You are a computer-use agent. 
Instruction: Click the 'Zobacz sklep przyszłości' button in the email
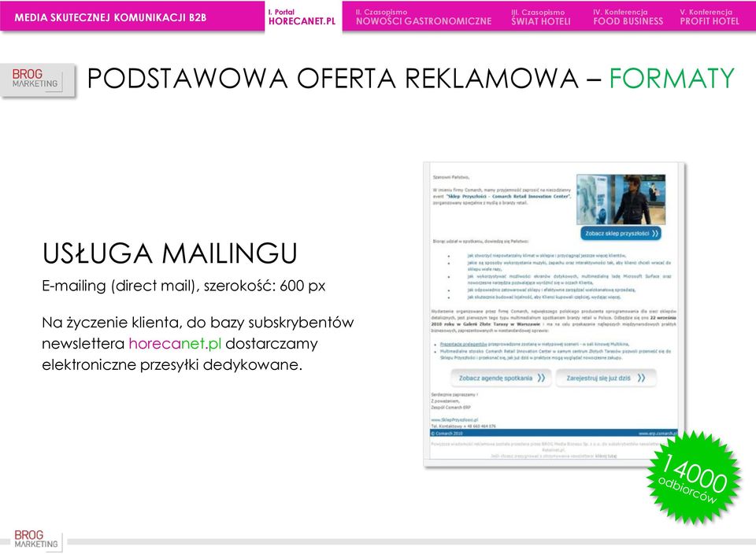(621, 233)
